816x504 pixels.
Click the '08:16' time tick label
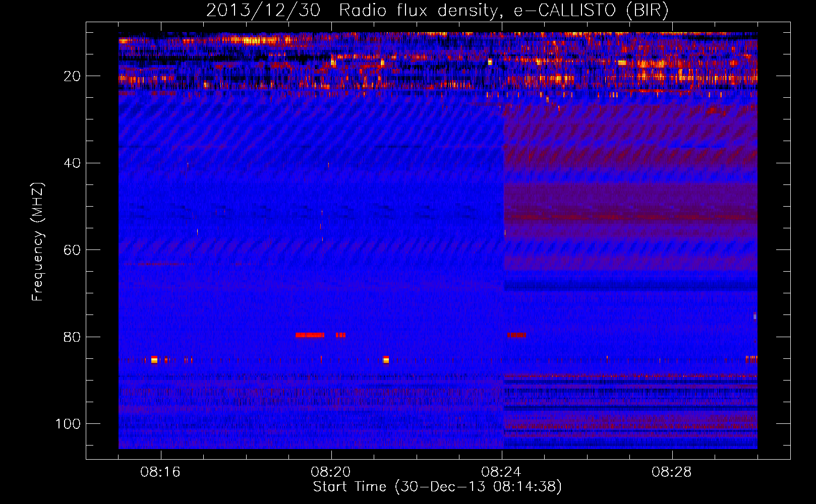[160, 472]
